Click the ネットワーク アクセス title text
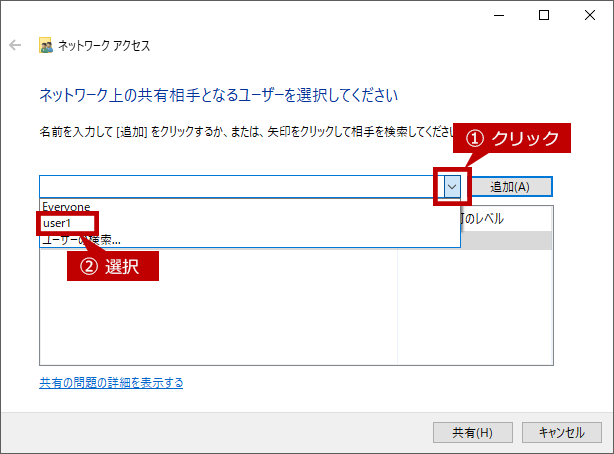The height and width of the screenshot is (454, 614). tap(104, 46)
